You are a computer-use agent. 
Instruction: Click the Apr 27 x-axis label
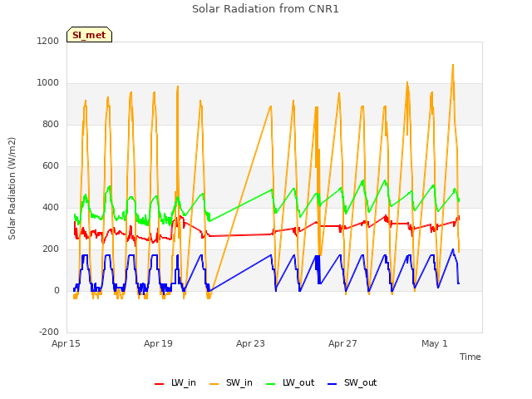(342, 343)
